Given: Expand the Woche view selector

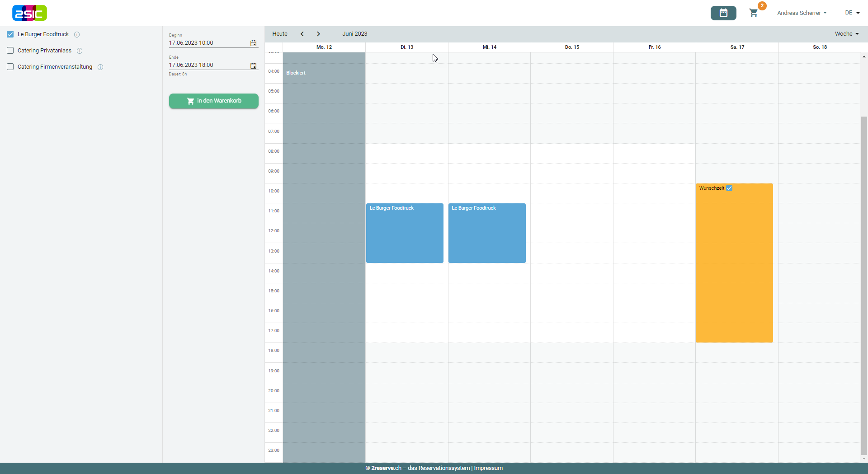Looking at the screenshot, I should (x=846, y=34).
